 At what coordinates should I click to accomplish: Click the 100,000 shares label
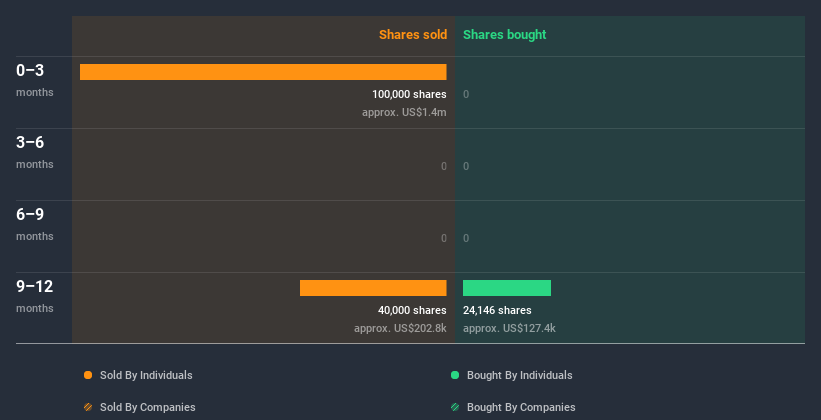(x=409, y=94)
